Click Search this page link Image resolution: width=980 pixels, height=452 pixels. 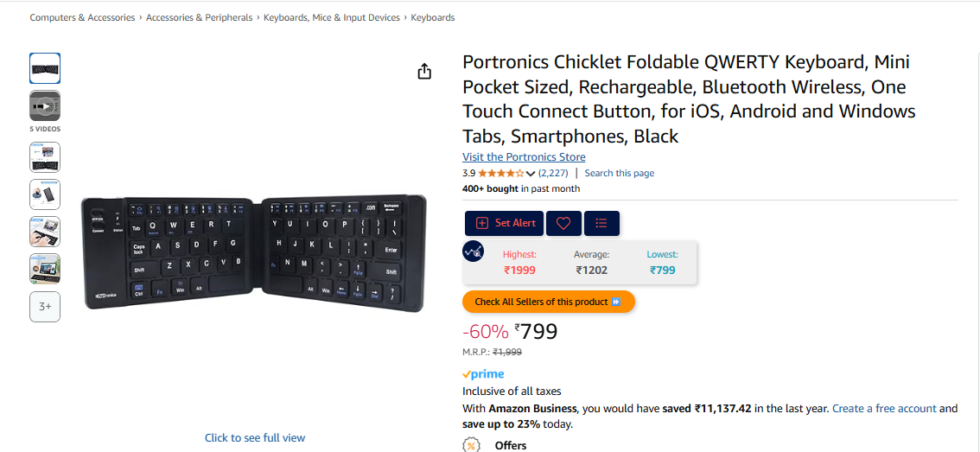click(620, 173)
